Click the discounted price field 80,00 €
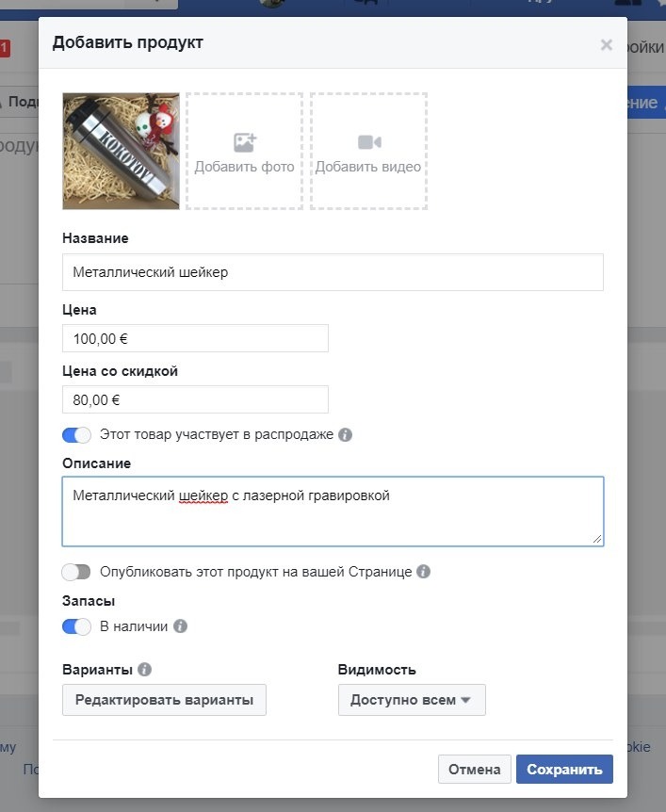The width and height of the screenshot is (666, 812). point(195,399)
